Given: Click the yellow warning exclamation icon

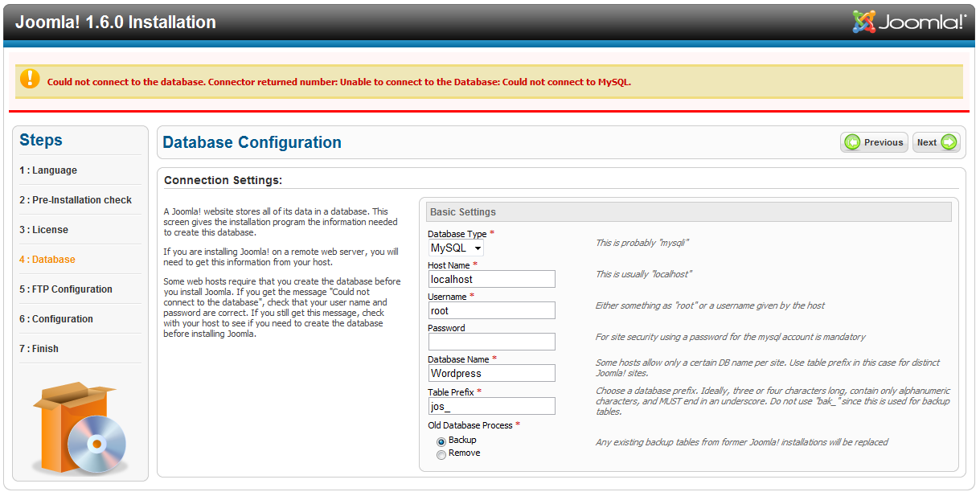Looking at the screenshot, I should tap(30, 79).
